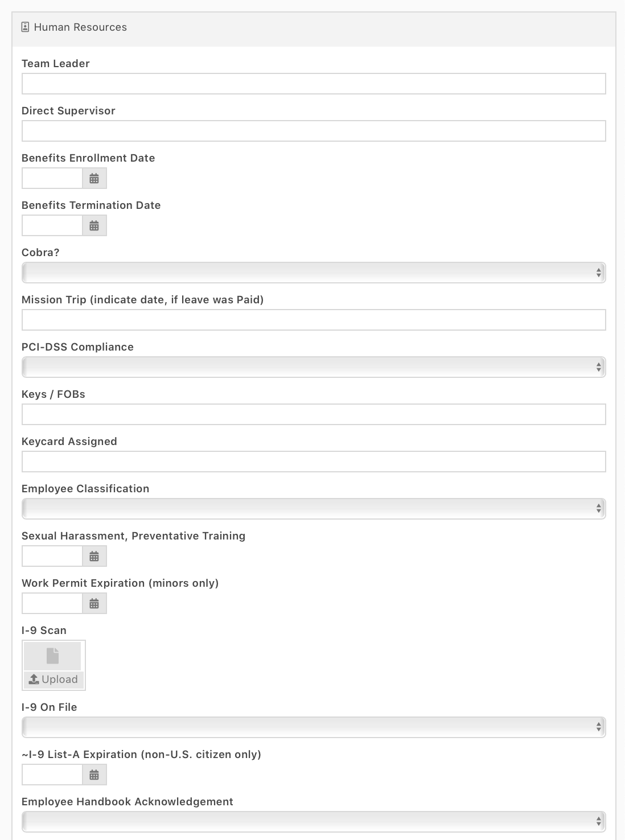Expand the I-9 On File dropdown
This screenshot has height=840, width=625.
314,727
